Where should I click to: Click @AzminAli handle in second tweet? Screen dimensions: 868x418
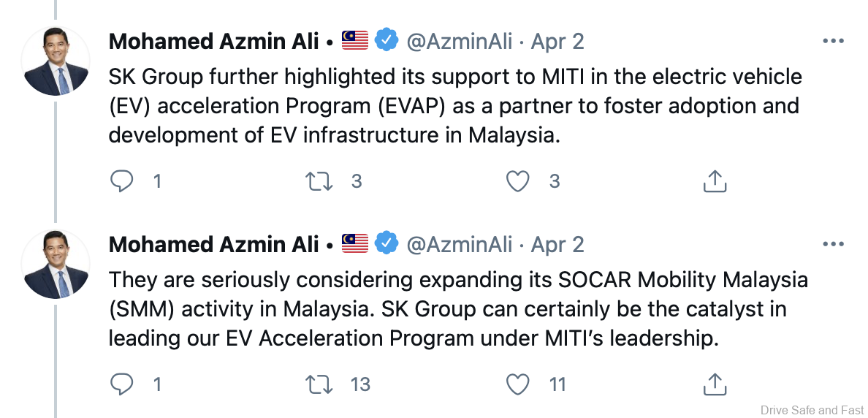point(459,244)
